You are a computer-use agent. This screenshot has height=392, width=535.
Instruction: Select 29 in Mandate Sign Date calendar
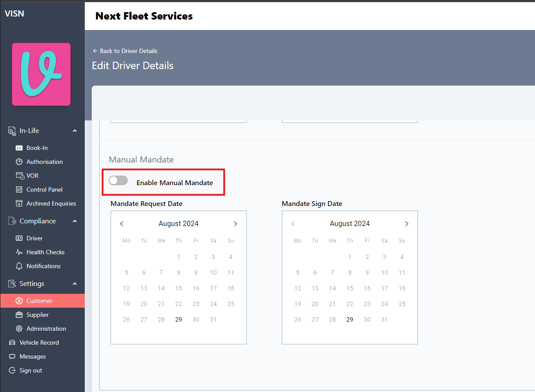pos(350,319)
